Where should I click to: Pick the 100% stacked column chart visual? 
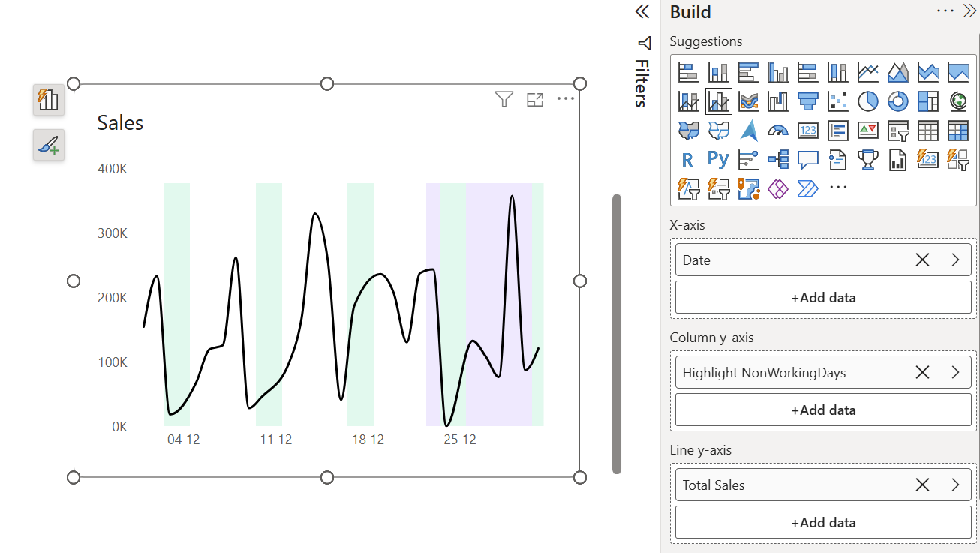[x=838, y=72]
